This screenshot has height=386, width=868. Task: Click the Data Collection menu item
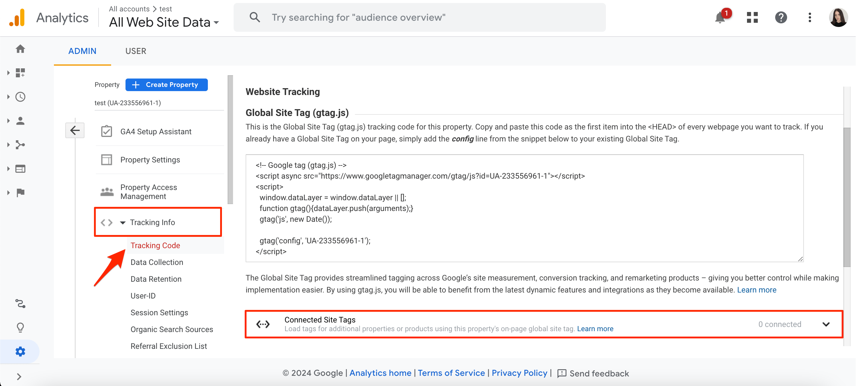pyautogui.click(x=157, y=262)
